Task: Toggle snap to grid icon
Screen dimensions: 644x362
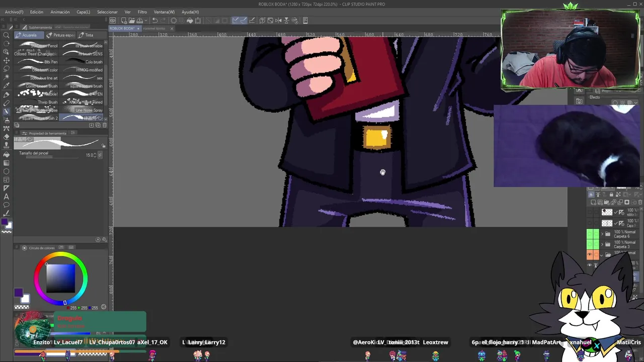Action: click(x=252, y=21)
